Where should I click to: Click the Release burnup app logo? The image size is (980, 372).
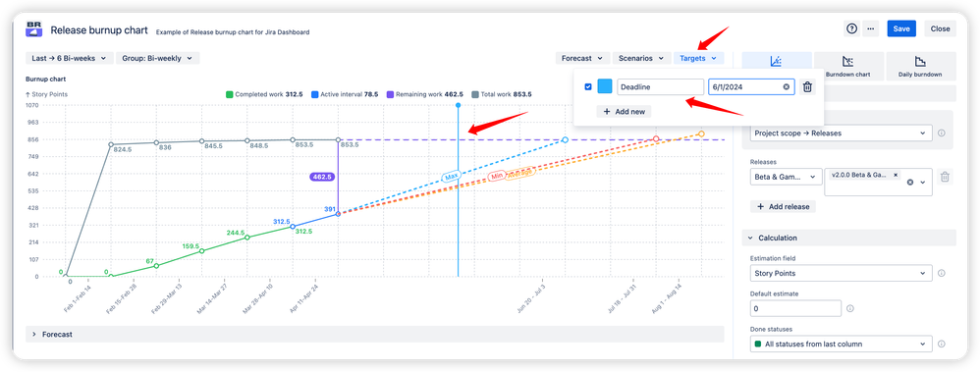pyautogui.click(x=34, y=29)
